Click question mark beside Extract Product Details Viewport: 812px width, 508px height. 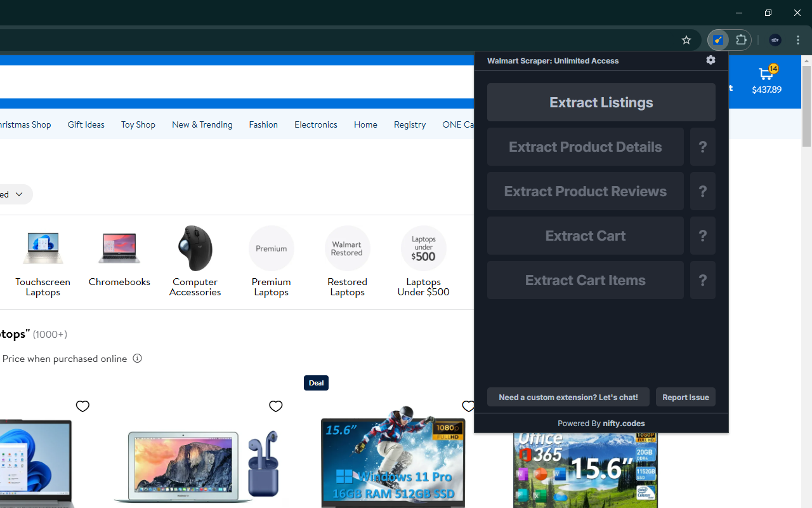(702, 147)
